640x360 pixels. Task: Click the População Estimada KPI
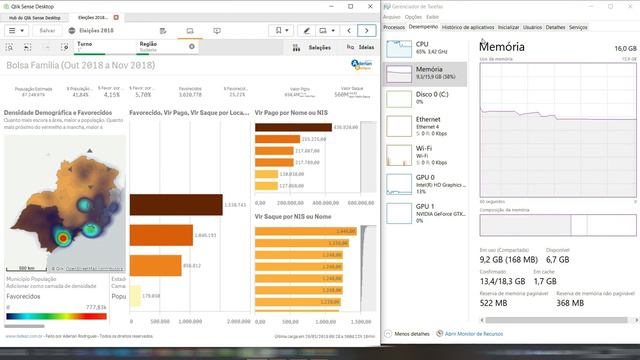coord(33,92)
